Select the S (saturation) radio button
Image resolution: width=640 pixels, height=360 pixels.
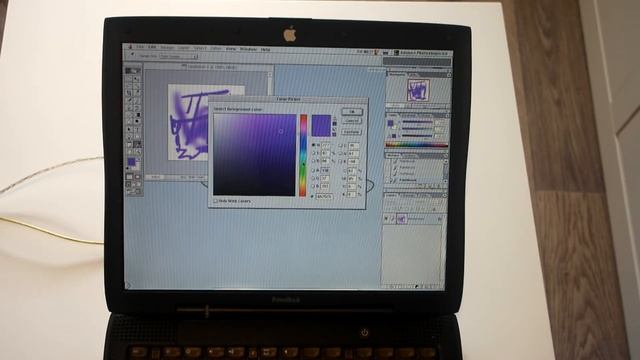click(313, 153)
